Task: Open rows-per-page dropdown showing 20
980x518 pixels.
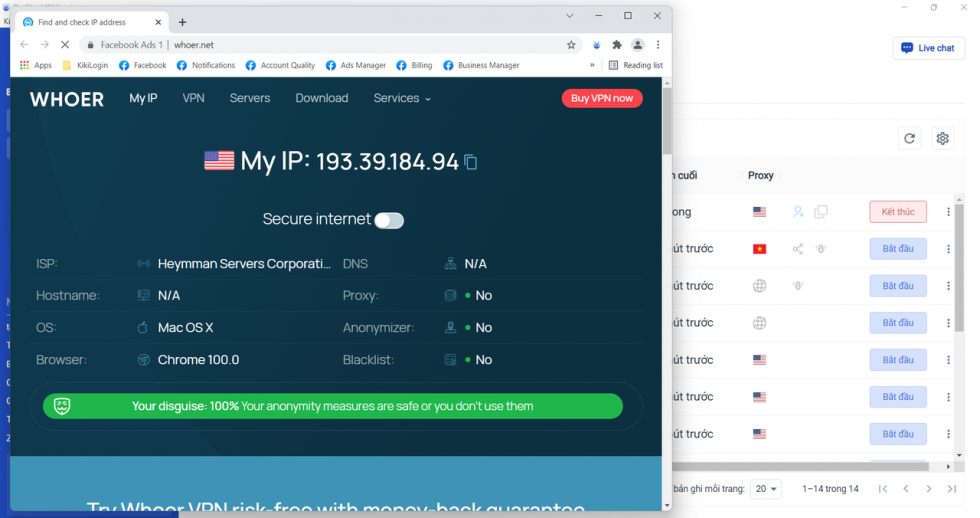Action: [x=766, y=489]
